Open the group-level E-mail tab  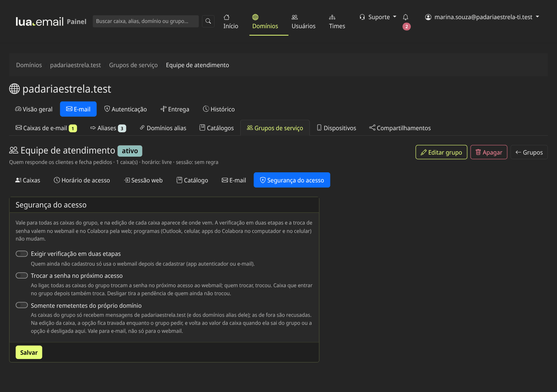coord(234,180)
